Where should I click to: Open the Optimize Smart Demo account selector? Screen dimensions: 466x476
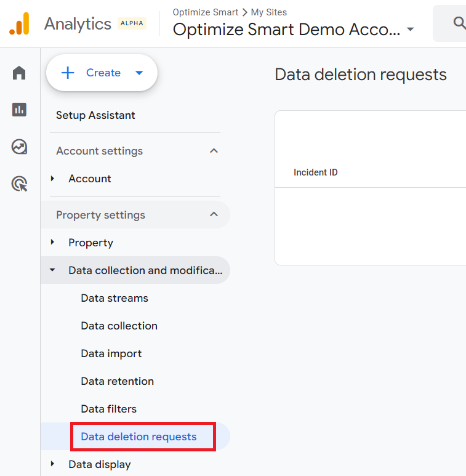293,30
